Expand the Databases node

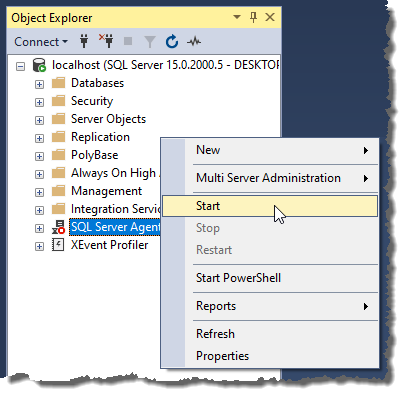click(39, 84)
